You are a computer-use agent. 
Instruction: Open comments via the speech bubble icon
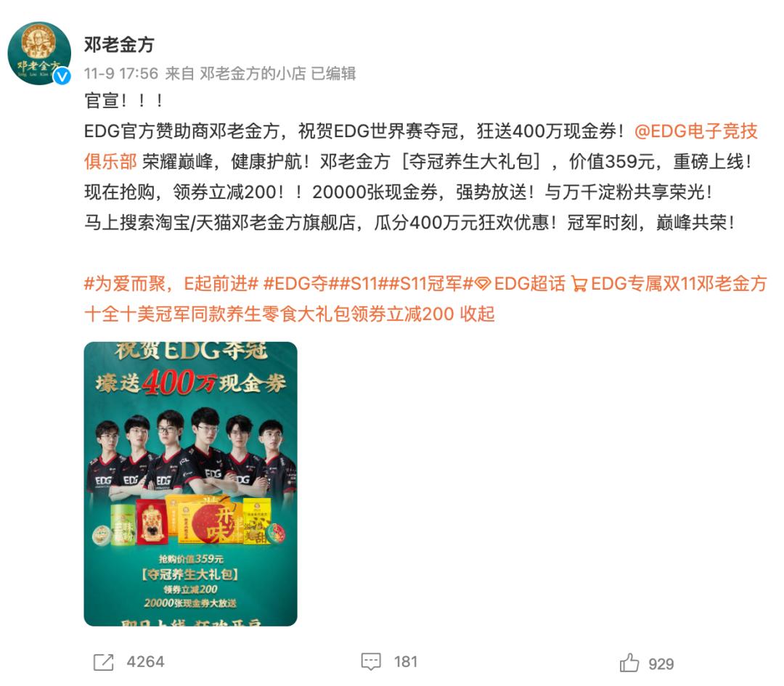(x=371, y=662)
